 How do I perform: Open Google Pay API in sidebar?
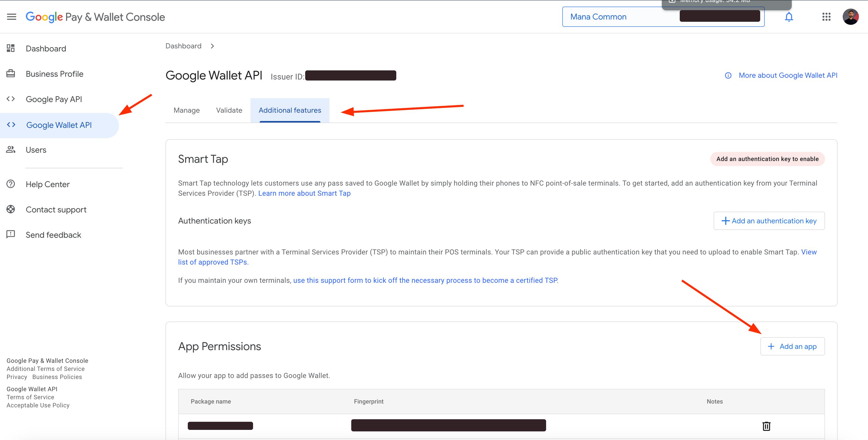pos(54,99)
